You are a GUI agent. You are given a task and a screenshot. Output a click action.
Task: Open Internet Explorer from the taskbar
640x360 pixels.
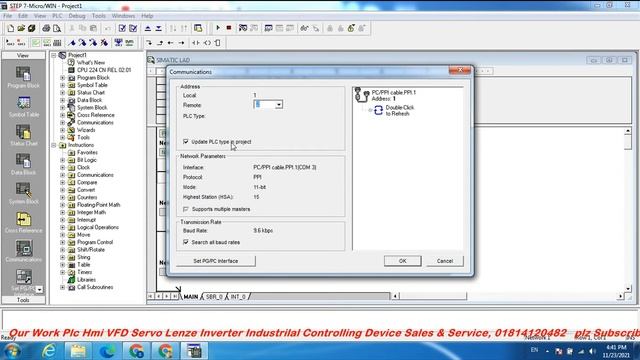49,351
